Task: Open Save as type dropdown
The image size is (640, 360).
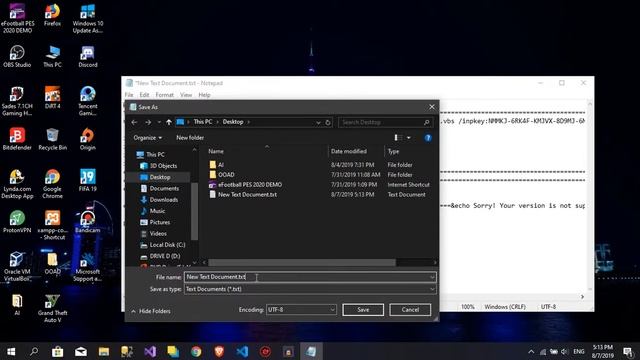Action: click(x=310, y=289)
